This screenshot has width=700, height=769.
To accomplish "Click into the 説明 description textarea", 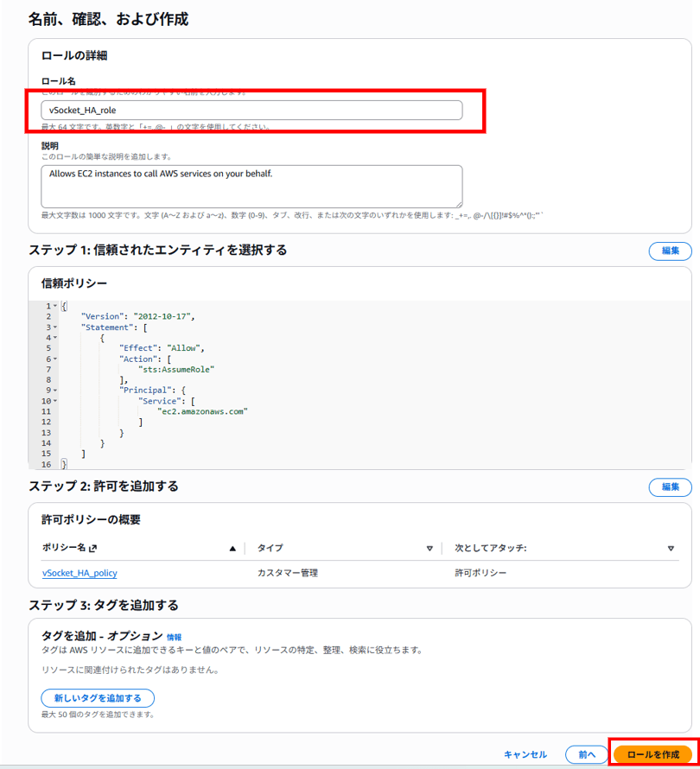I will [x=251, y=186].
